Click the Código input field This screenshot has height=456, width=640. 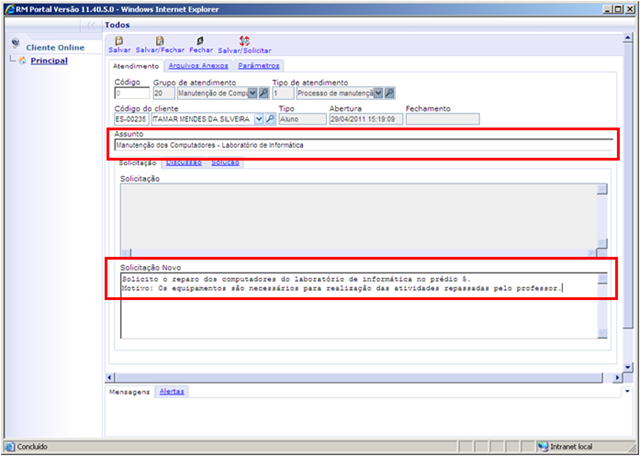click(x=132, y=93)
